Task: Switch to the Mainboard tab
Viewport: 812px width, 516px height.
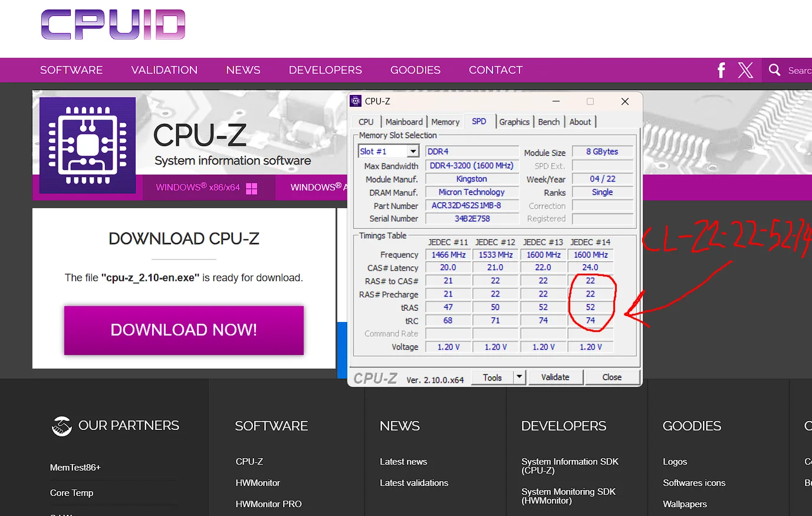Action: 404,122
